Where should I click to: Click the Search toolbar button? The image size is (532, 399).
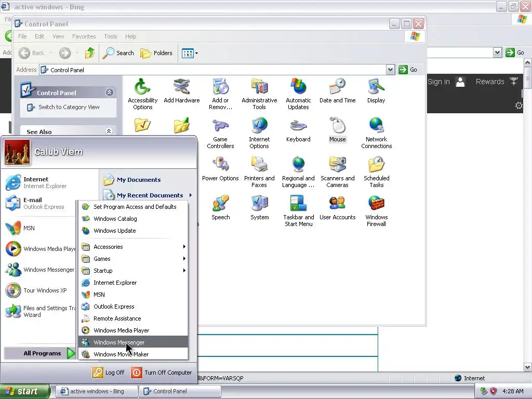118,53
